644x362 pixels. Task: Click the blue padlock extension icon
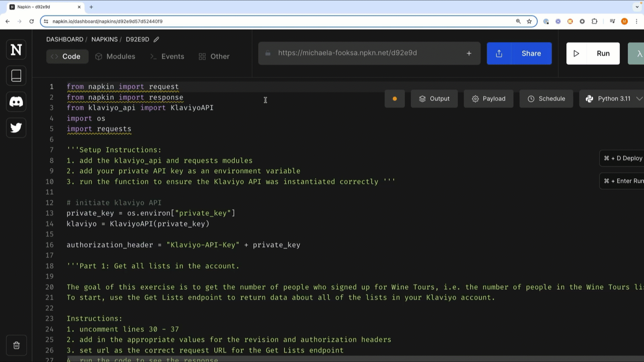coord(546,21)
